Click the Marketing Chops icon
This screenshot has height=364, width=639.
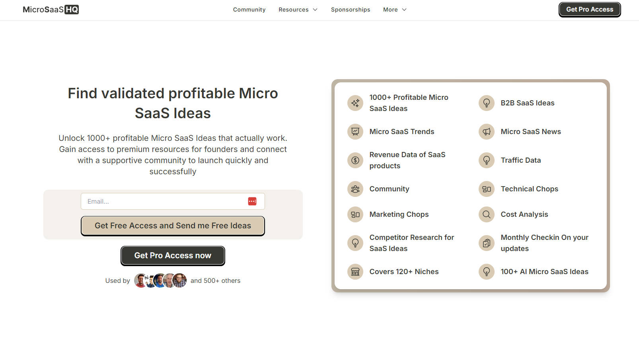point(355,214)
